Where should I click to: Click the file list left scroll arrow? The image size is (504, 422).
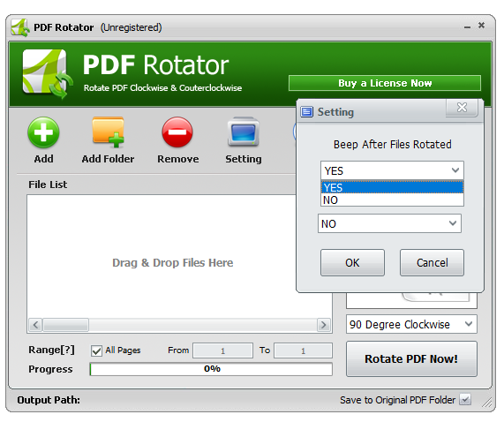point(35,325)
